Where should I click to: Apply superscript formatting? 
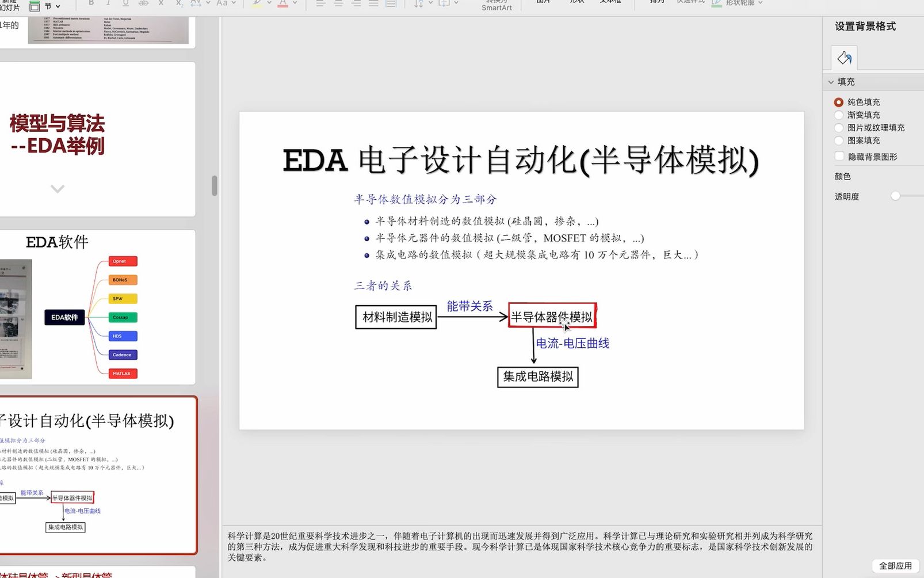161,3
